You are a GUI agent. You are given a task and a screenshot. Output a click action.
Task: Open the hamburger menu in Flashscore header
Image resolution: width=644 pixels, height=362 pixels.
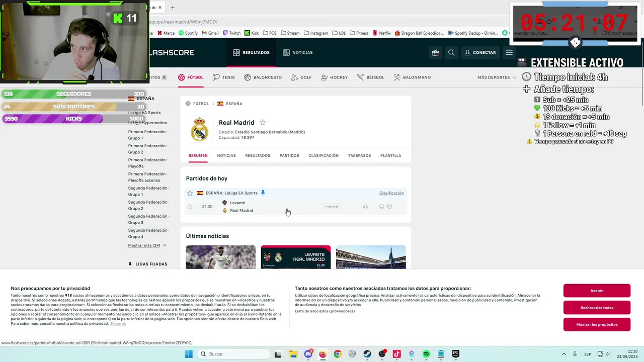click(x=509, y=52)
